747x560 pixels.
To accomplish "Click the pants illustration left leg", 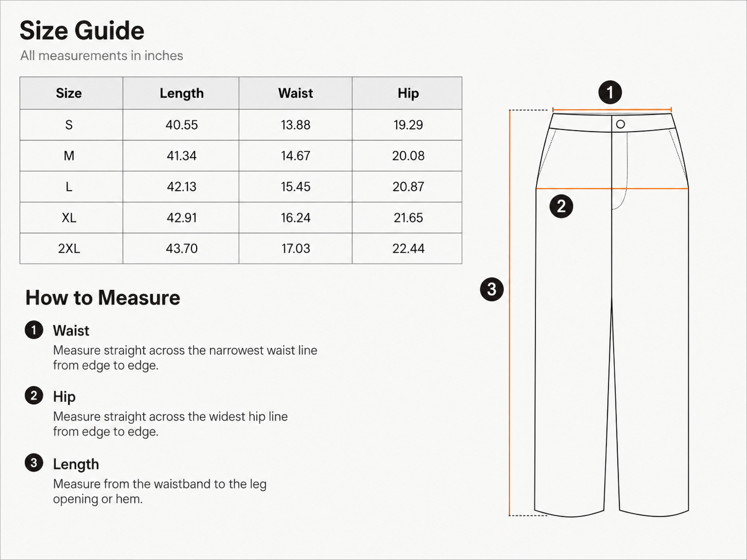I will 573,351.
